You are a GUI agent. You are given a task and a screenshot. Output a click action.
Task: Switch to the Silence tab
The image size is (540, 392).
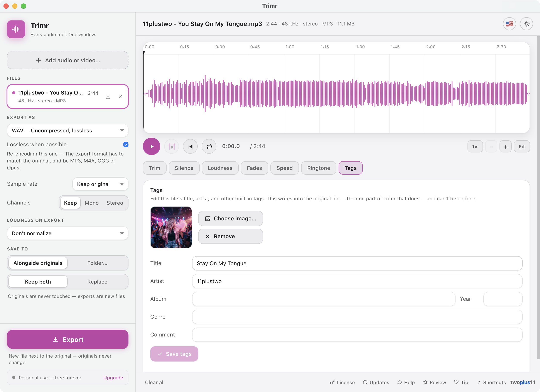tap(184, 168)
